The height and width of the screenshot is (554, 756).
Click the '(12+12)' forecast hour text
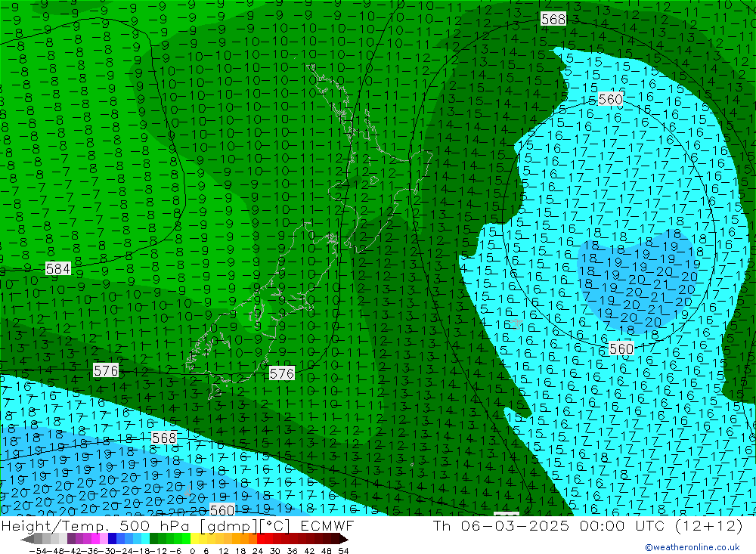point(709,526)
